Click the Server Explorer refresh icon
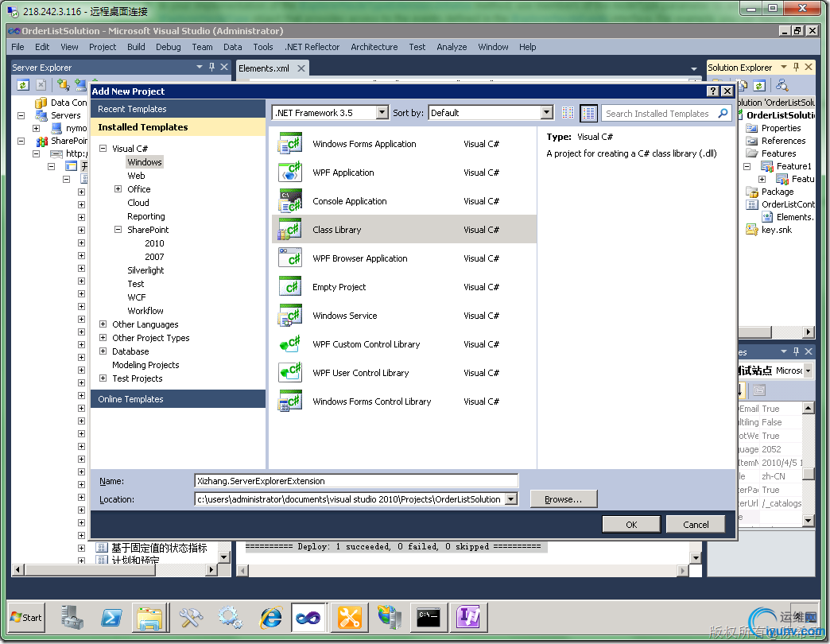Image resolution: width=830 pixels, height=644 pixels. [x=23, y=84]
